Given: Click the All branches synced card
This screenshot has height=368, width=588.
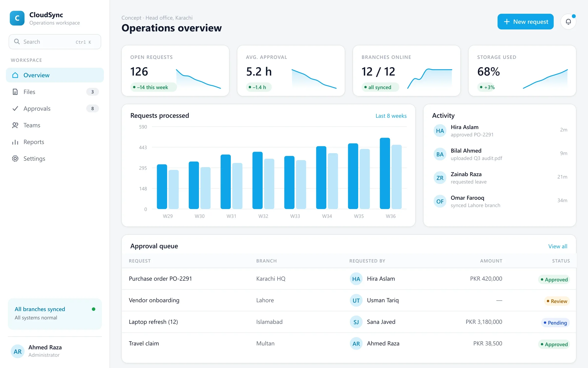Looking at the screenshot, I should (x=55, y=314).
